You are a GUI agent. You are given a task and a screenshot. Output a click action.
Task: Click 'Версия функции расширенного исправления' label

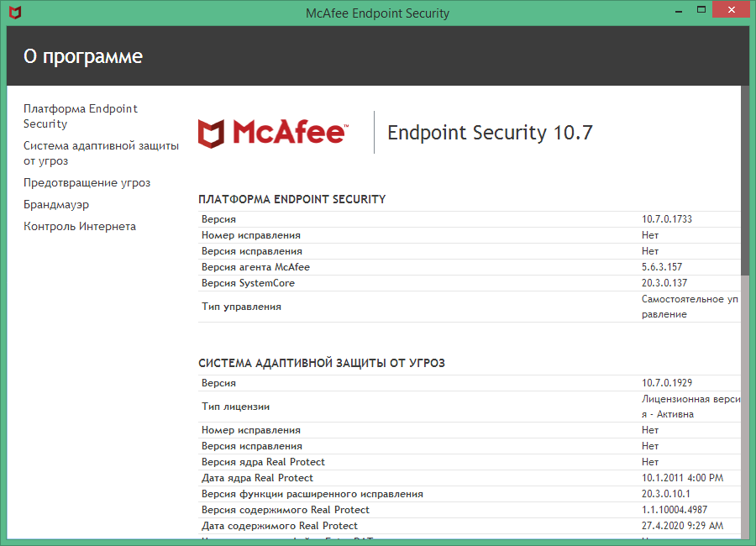pyautogui.click(x=312, y=494)
